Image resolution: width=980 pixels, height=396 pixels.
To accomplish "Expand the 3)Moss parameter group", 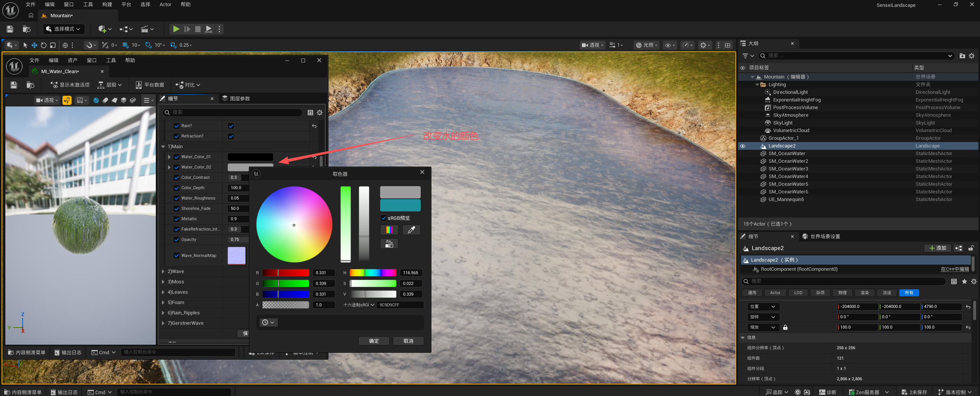I will 163,282.
